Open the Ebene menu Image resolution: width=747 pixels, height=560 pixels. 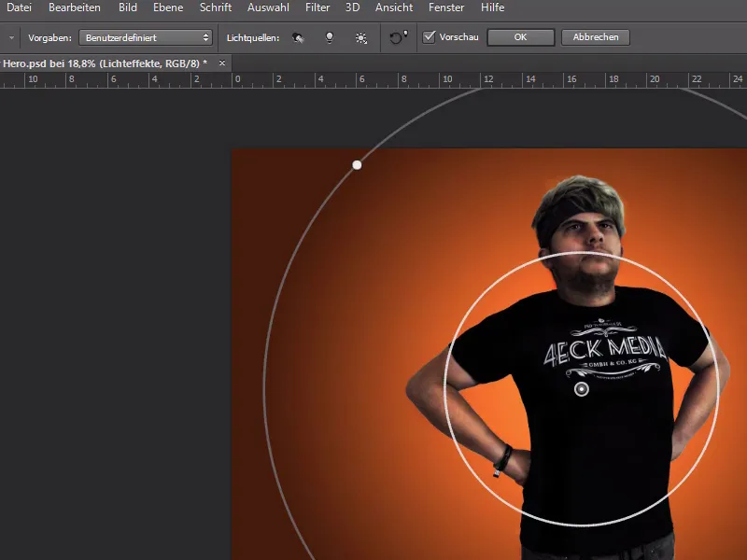(168, 7)
